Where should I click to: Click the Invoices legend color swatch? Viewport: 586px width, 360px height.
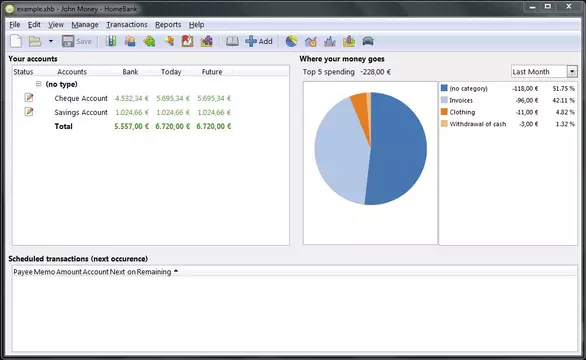pyautogui.click(x=444, y=100)
